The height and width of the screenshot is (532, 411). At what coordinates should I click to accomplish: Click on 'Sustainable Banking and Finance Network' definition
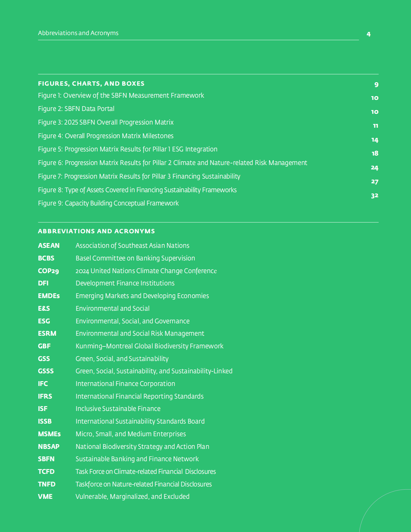(137, 459)
